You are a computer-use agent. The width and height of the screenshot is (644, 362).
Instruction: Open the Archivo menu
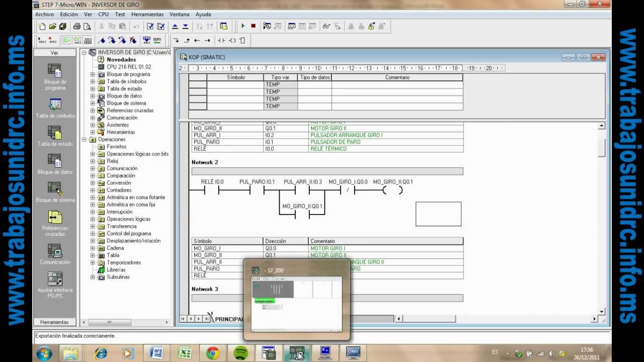coord(44,15)
